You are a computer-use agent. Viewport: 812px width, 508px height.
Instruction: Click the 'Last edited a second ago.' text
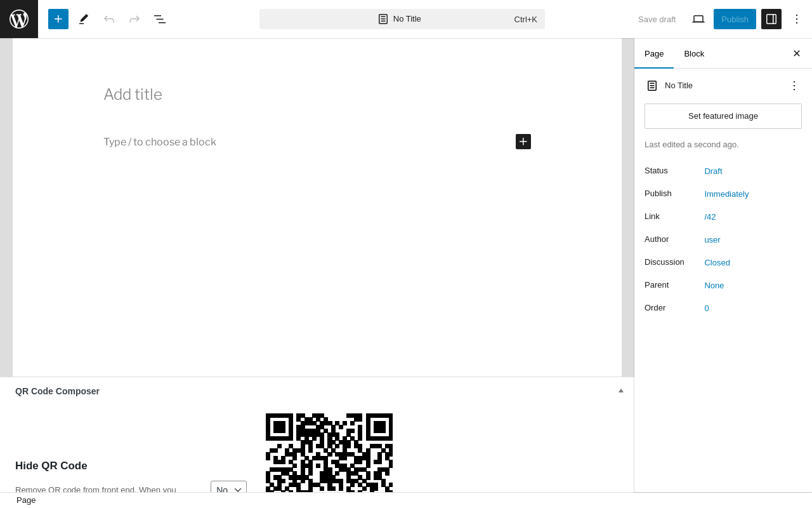click(691, 145)
